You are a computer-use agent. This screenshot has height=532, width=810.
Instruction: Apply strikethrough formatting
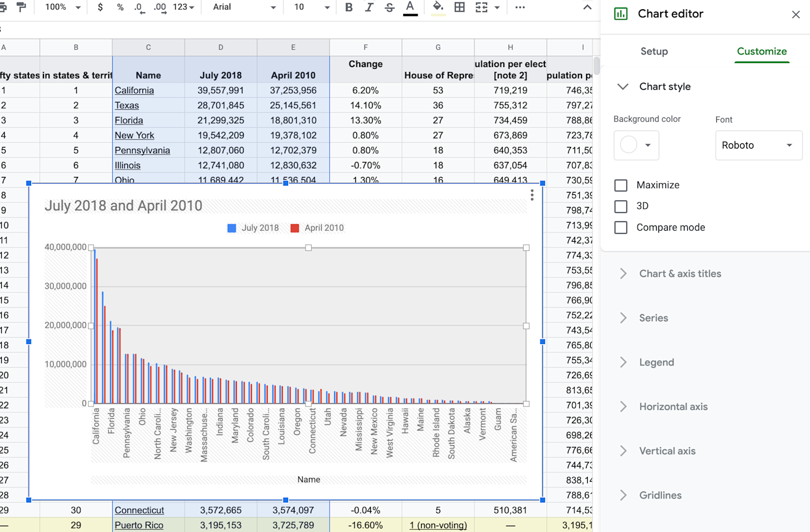point(389,8)
